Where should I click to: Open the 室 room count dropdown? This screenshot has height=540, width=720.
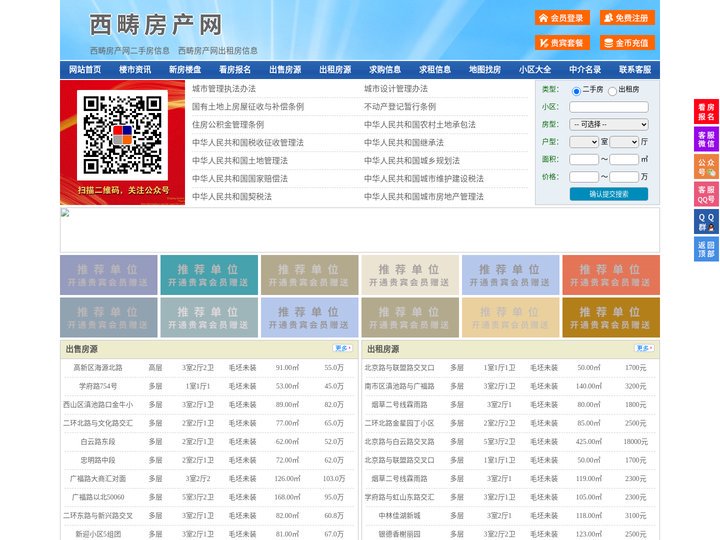[584, 142]
